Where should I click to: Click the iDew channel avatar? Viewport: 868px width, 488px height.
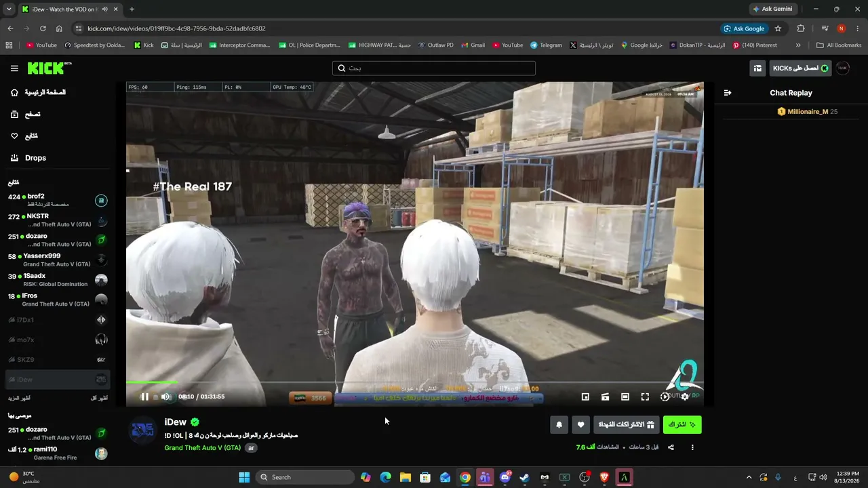[142, 430]
